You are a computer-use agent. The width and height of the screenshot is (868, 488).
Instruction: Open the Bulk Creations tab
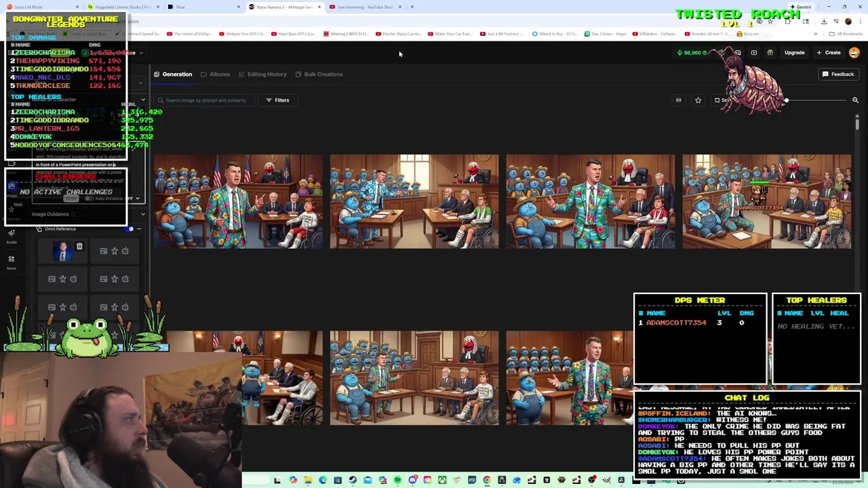point(319,74)
